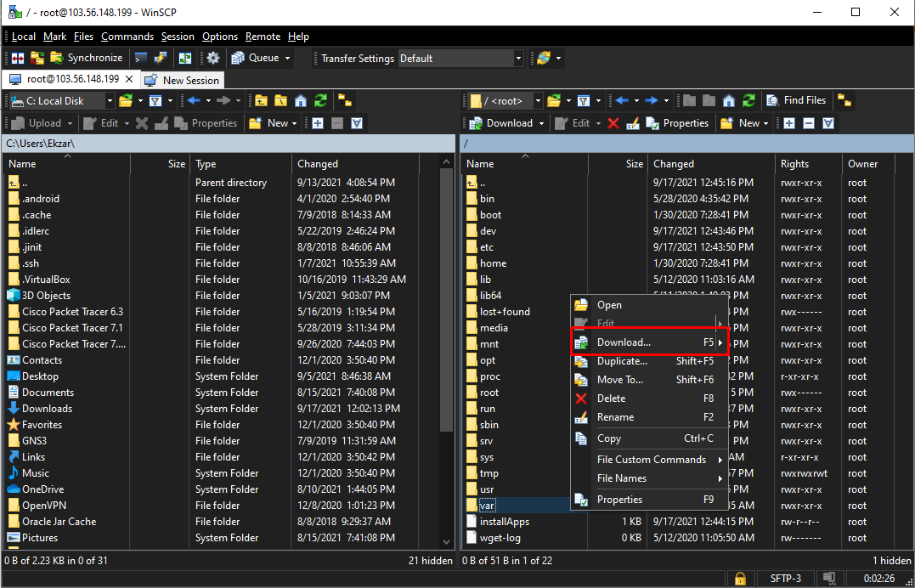Click the Find Files button

click(797, 100)
